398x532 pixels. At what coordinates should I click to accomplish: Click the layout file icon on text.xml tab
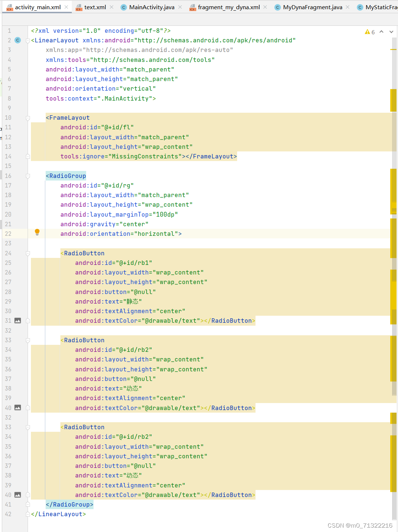78,7
